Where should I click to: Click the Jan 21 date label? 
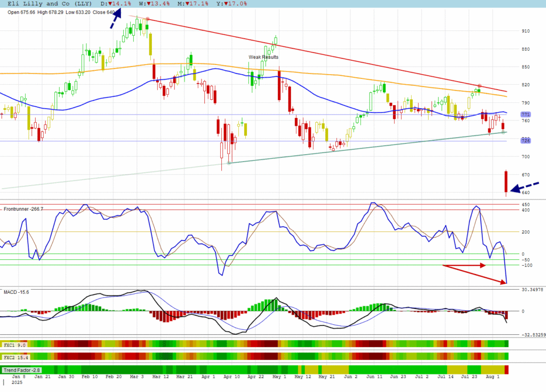pyautogui.click(x=43, y=377)
